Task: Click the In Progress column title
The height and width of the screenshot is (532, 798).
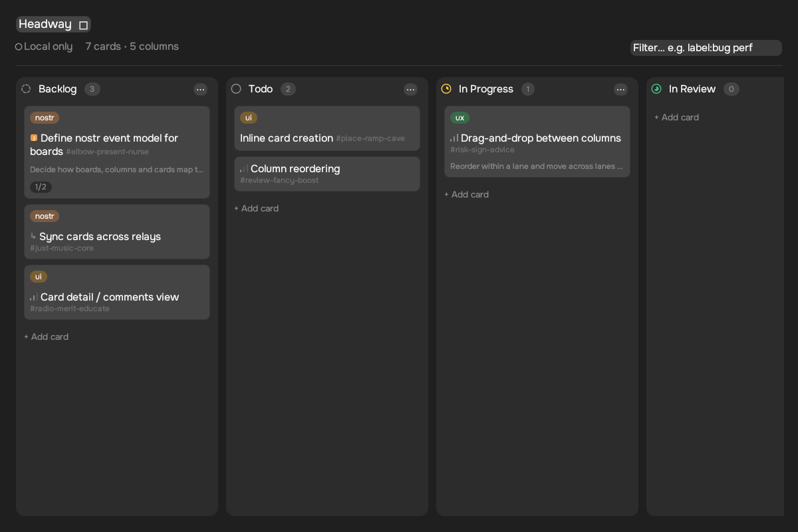Action: (x=486, y=89)
